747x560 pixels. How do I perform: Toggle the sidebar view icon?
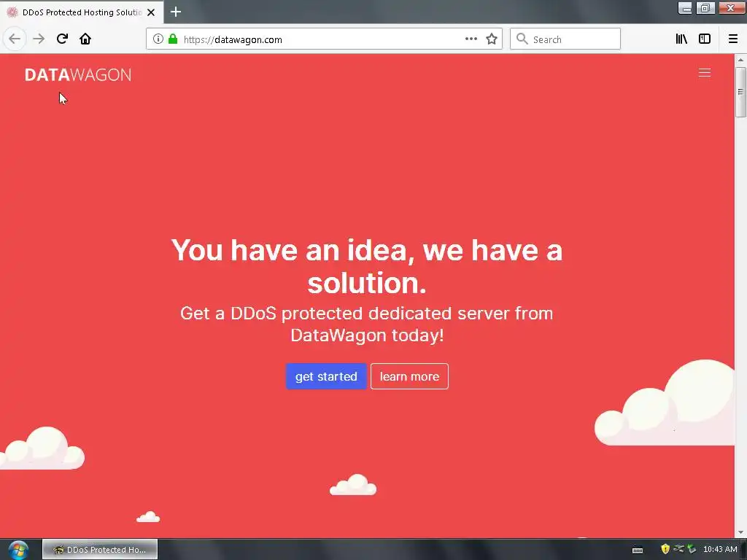coord(705,39)
